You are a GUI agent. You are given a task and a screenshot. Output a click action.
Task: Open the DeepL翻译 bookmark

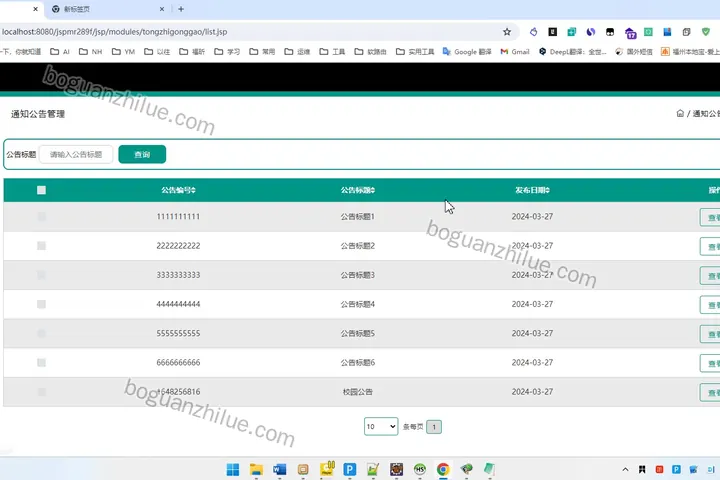[x=572, y=51]
